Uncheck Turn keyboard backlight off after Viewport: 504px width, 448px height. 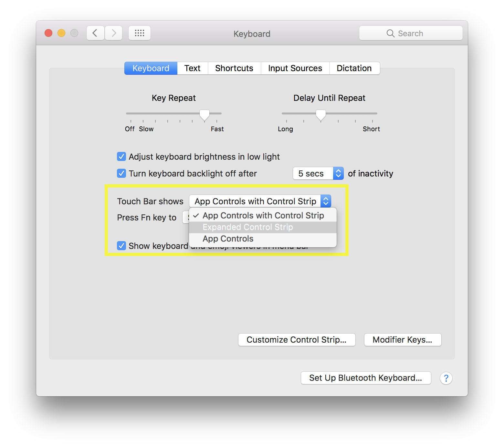coord(121,174)
